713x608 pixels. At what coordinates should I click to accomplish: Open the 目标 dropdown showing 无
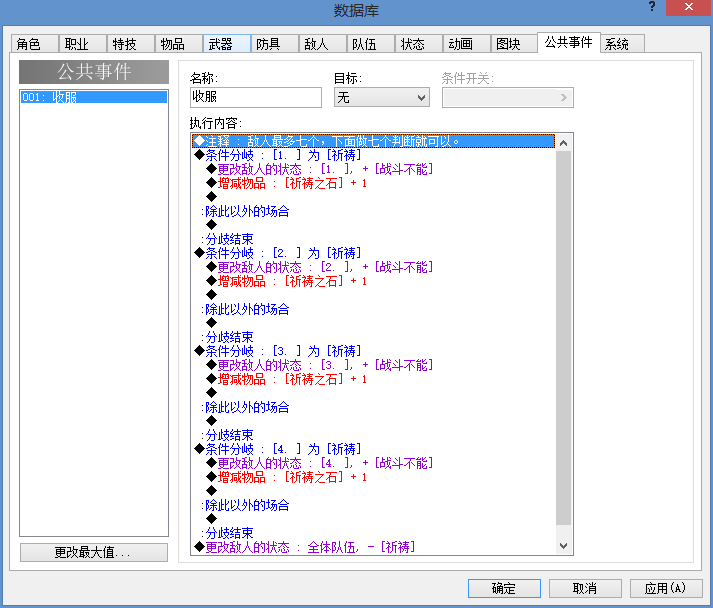pos(382,97)
